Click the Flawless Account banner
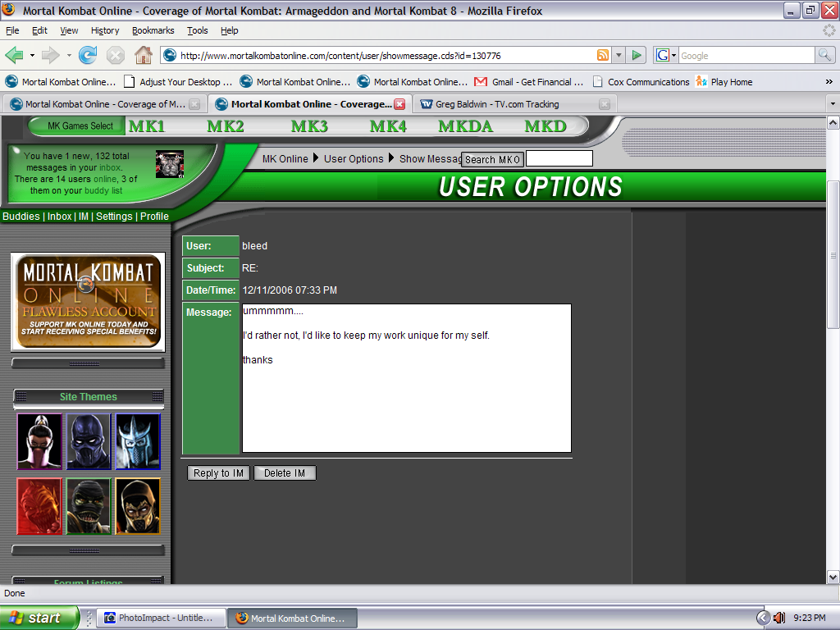Screen dimensions: 840x630 89,302
